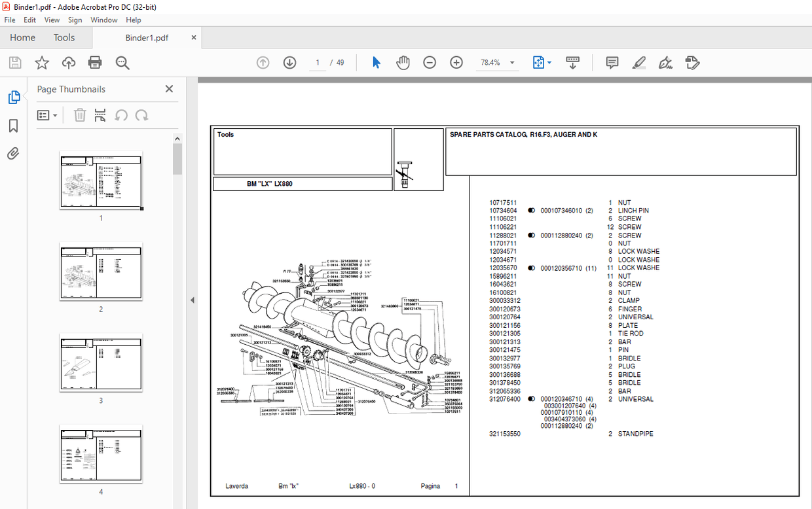Expand the thumbnail options menu
This screenshot has height=509, width=812.
pyautogui.click(x=46, y=115)
